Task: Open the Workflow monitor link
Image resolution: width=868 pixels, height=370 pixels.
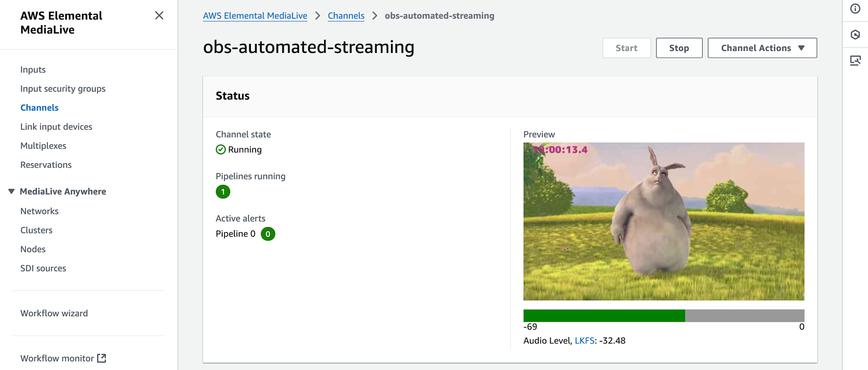Action: click(x=57, y=358)
